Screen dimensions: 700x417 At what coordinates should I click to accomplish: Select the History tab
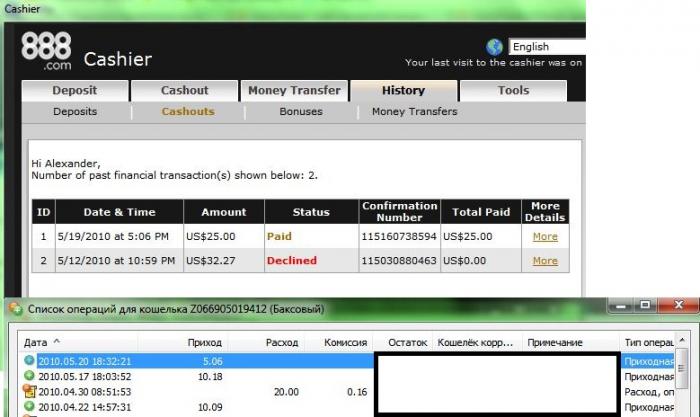[404, 91]
